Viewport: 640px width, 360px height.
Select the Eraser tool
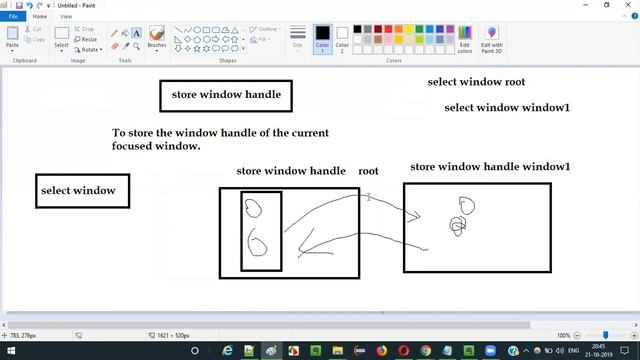coord(114,46)
